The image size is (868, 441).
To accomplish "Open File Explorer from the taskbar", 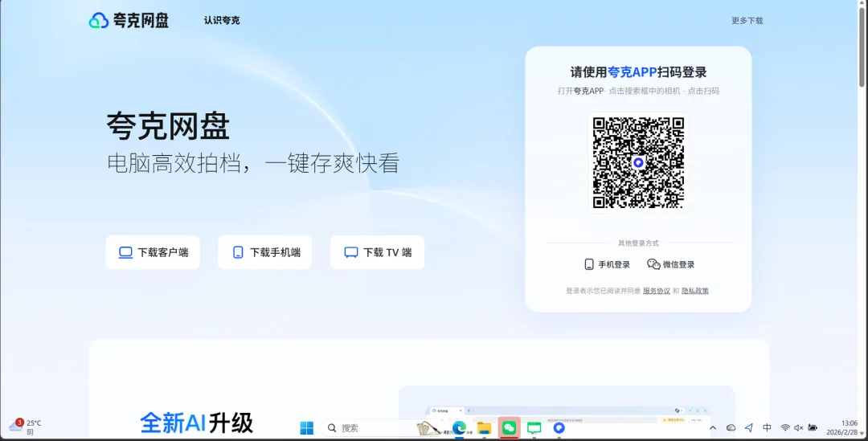I will tap(485, 427).
